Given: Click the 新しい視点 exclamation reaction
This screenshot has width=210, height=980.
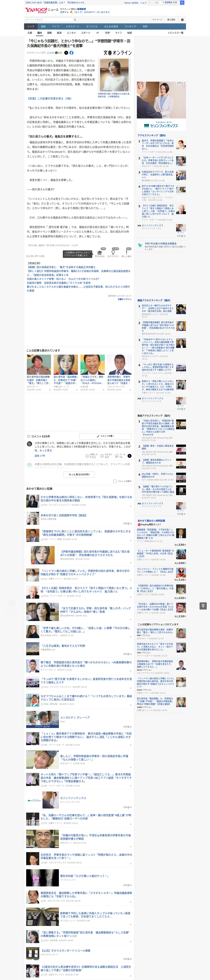Looking at the screenshot, I should [127, 253].
